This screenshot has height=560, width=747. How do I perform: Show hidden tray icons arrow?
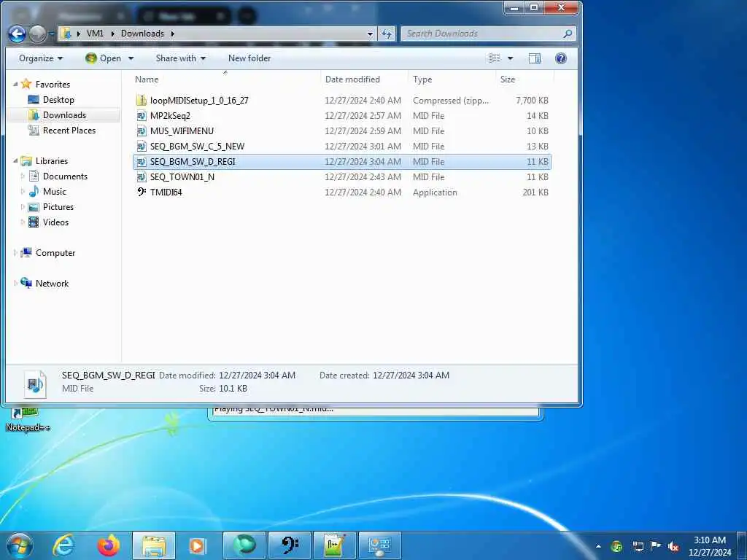point(598,546)
